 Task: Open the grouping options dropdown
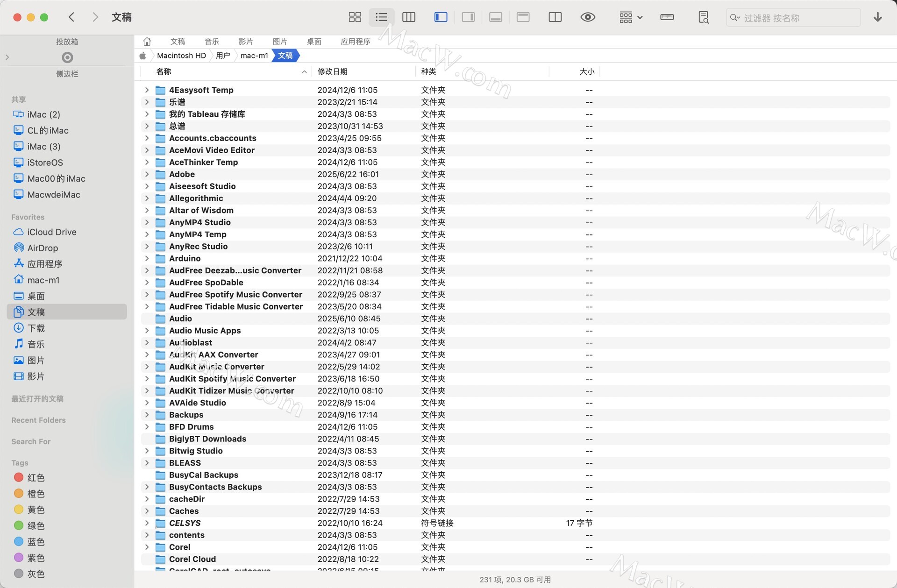[631, 17]
